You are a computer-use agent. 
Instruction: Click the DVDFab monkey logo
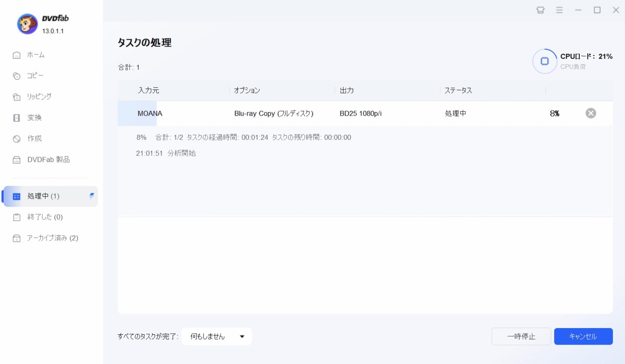click(27, 24)
